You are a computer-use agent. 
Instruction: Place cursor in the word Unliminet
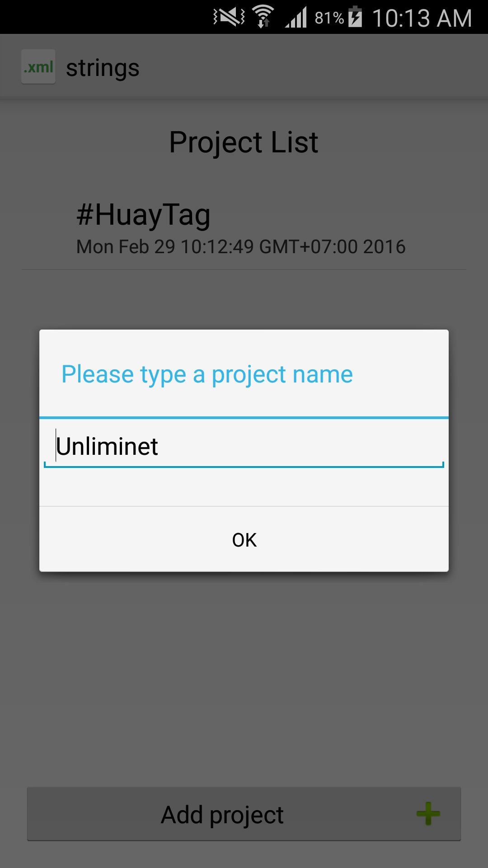107,447
